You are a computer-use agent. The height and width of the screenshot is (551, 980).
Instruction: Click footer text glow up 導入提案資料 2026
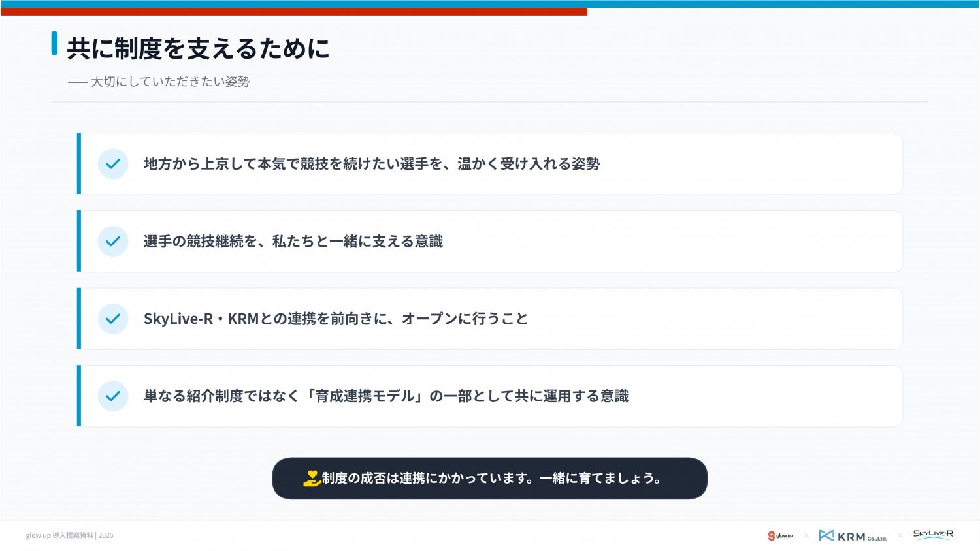(x=69, y=535)
